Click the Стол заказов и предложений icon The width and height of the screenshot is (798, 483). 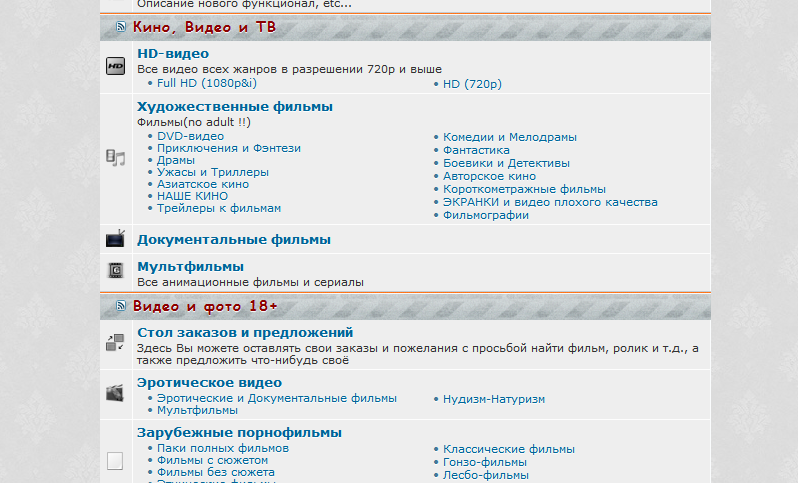pos(115,343)
